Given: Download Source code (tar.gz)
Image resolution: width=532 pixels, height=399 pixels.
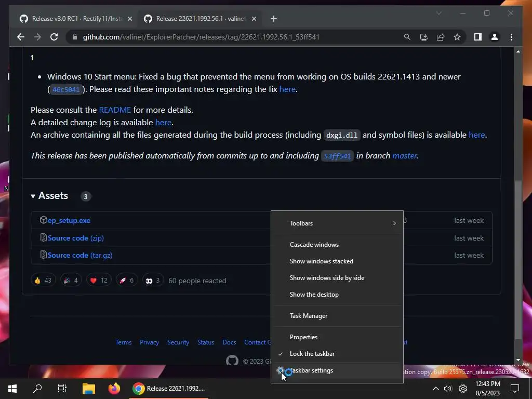Looking at the screenshot, I should (80, 256).
